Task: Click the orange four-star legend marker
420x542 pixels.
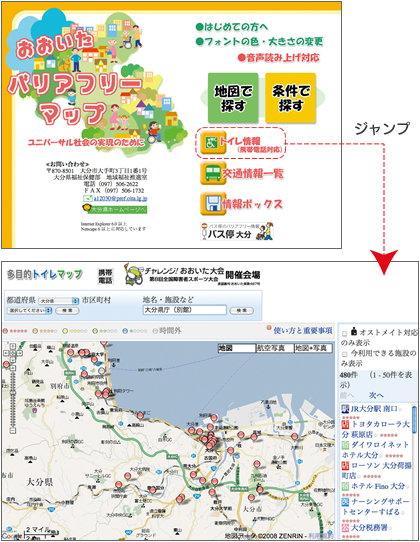Action: point(35,331)
